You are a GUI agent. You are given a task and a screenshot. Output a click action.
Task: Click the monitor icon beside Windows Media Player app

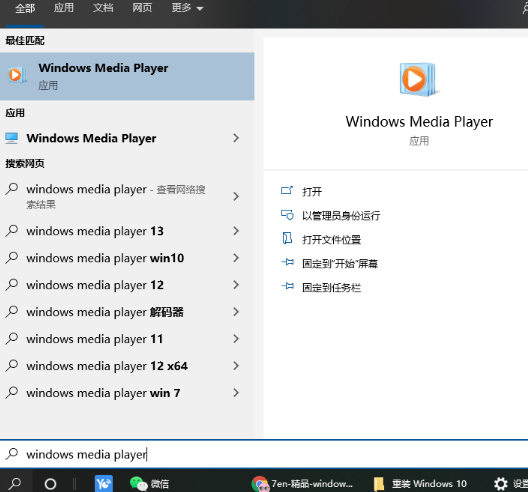(11, 138)
